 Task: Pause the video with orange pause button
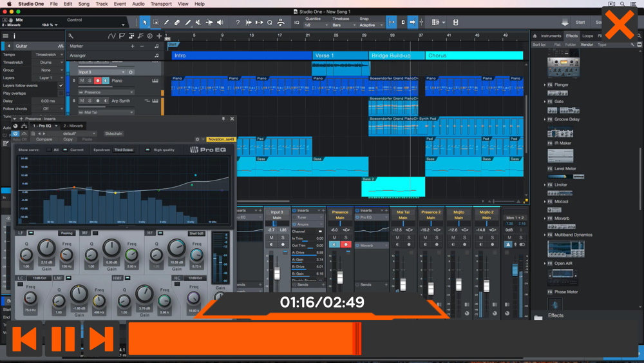(x=63, y=338)
